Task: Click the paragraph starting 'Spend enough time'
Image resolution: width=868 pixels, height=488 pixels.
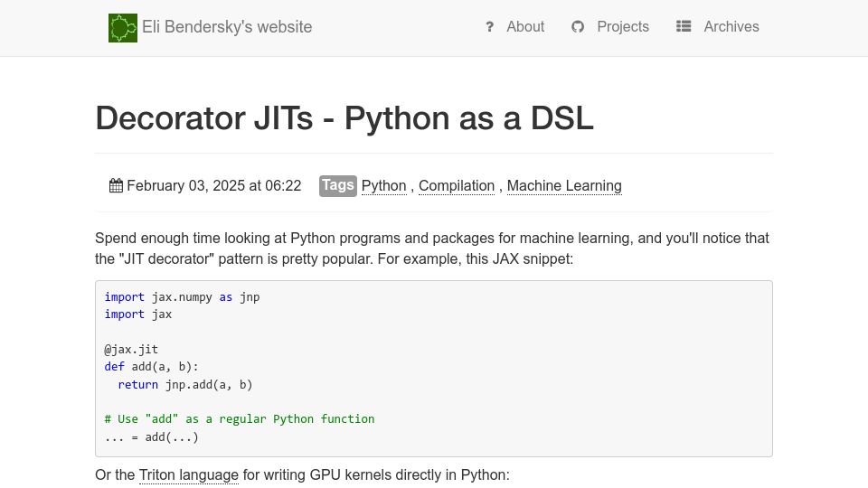Action: (x=432, y=249)
